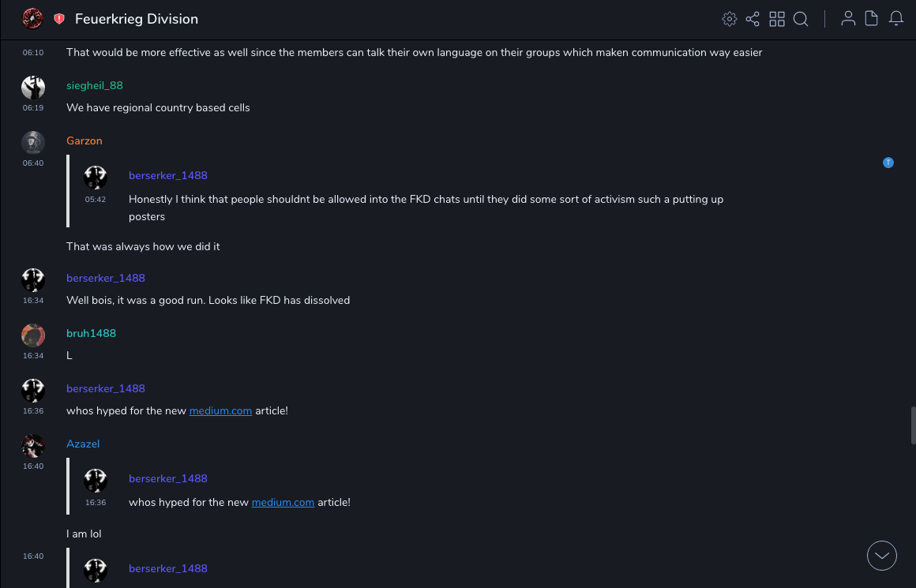Click the search magnifier icon
Viewport: 916px width, 588px height.
801,19
